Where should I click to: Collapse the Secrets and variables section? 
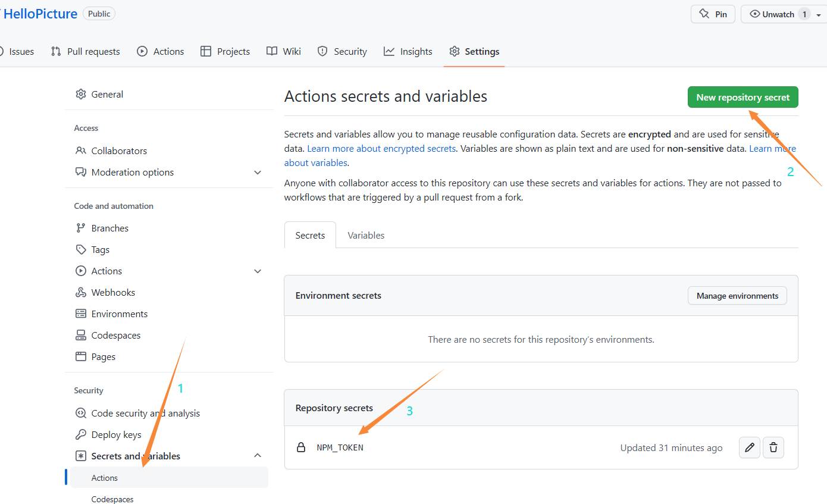258,456
